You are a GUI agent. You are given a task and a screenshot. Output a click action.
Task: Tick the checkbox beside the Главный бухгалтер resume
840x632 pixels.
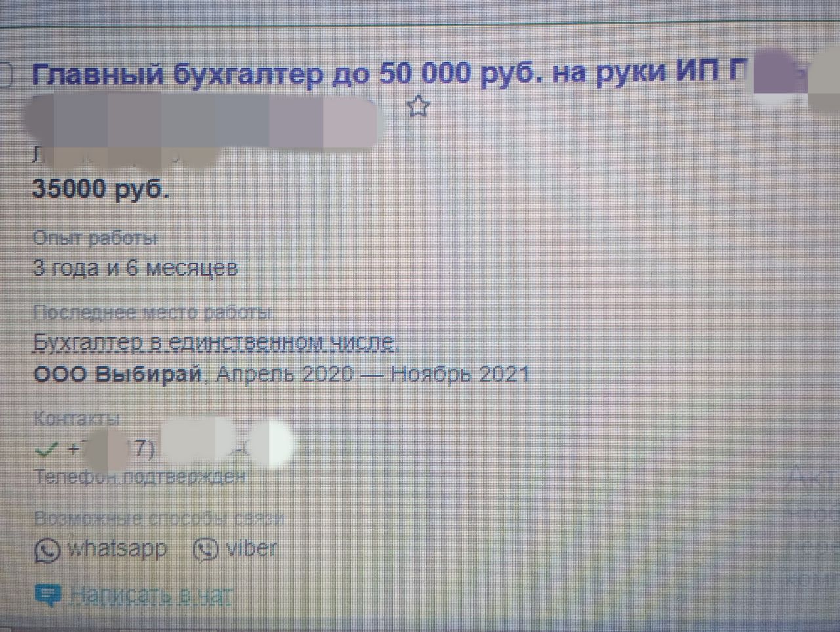tap(5, 74)
